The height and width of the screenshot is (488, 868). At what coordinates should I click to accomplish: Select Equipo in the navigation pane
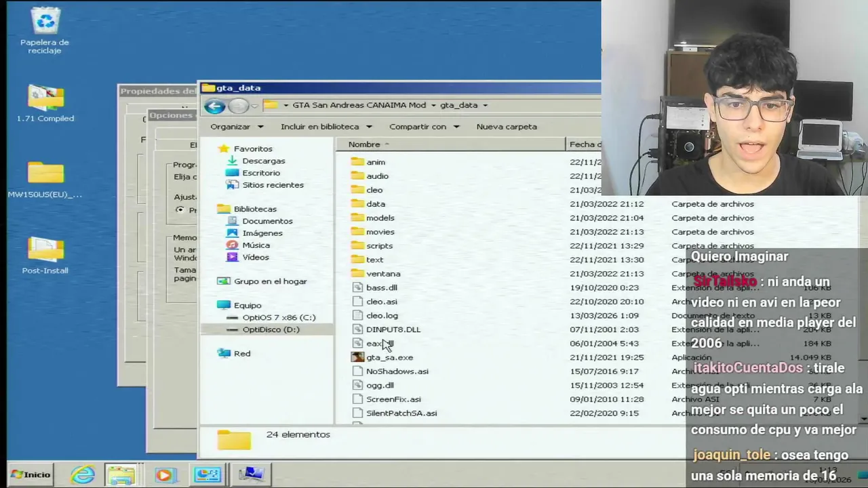click(x=248, y=306)
